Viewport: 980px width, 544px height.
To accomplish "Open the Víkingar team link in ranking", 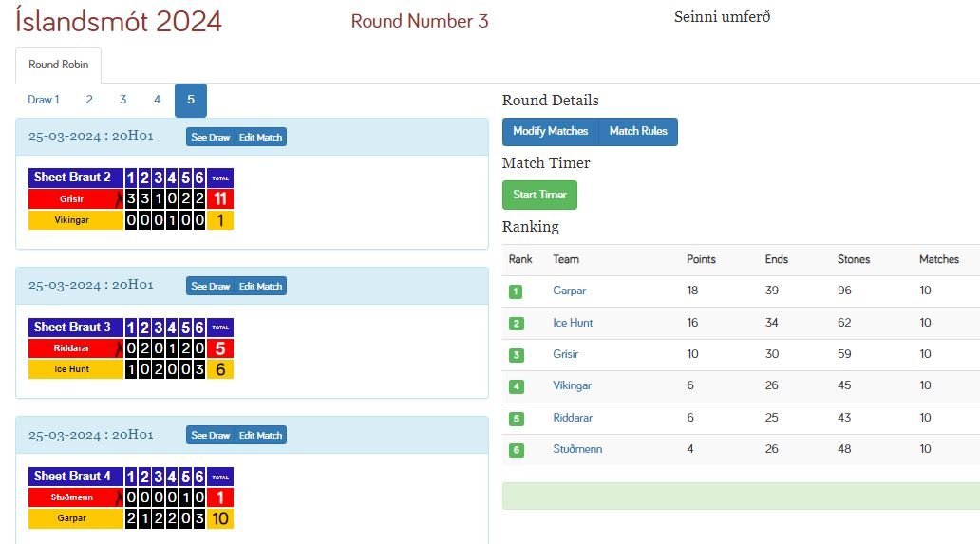I will (x=572, y=385).
